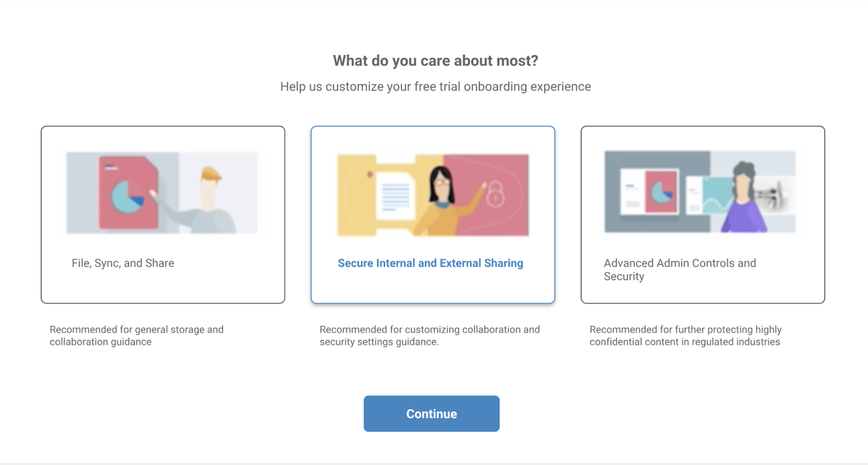Click the customizing collaboration and security settings description
868x465 pixels.
430,336
